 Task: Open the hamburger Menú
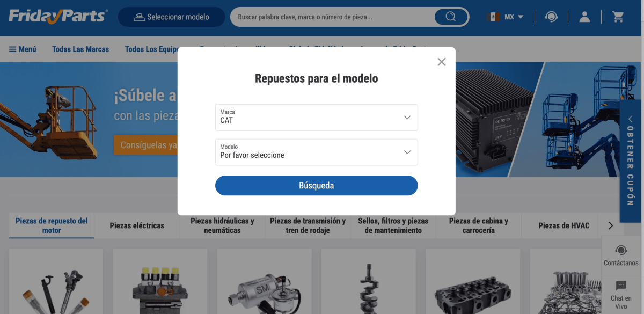pos(23,49)
